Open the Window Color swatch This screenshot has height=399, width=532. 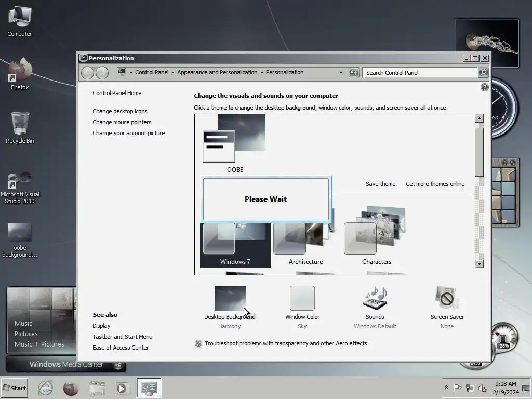(302, 298)
